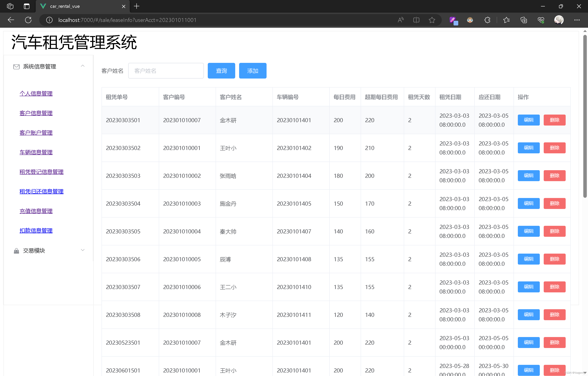588x376 pixels.
Task: Go back with the browser arrow
Action: [11, 20]
